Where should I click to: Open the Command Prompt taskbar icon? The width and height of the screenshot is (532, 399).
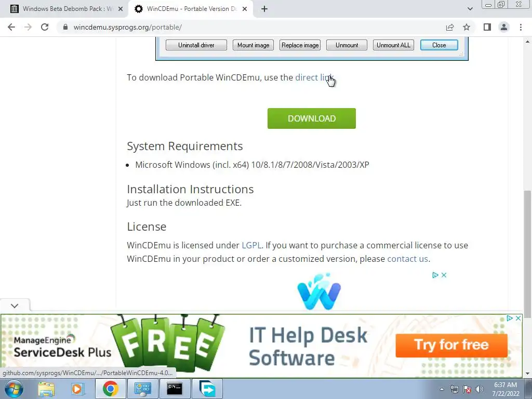(175, 389)
